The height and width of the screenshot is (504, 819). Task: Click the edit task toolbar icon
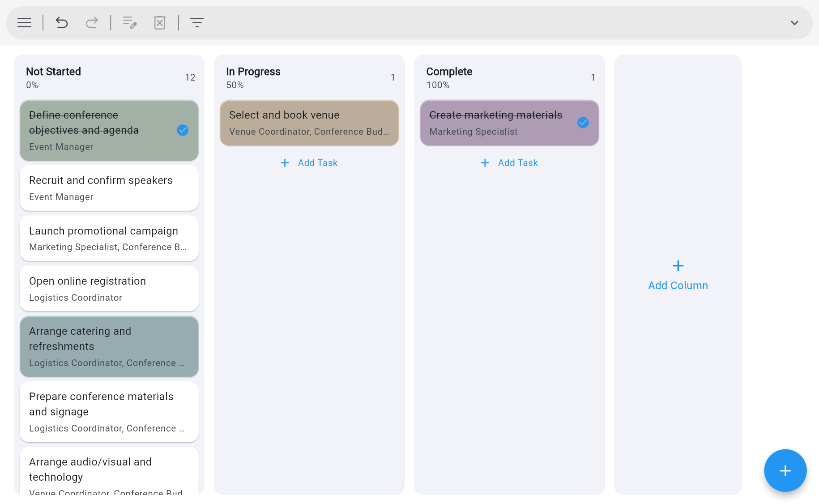tap(129, 22)
